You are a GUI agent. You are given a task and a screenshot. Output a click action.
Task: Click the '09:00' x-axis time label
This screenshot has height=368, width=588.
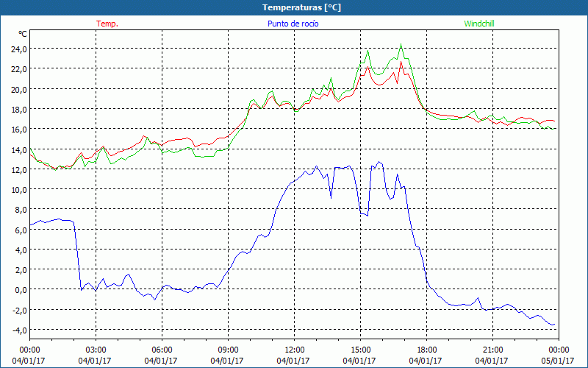pos(228,350)
